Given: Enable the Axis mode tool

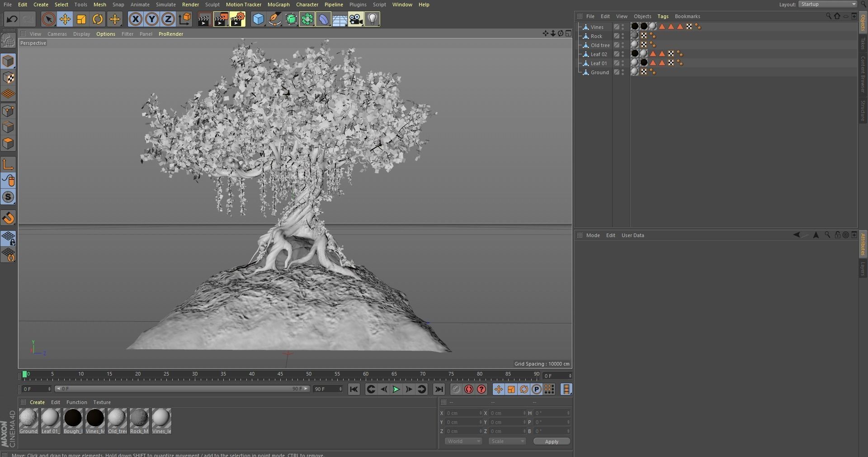Looking at the screenshot, I should [8, 164].
